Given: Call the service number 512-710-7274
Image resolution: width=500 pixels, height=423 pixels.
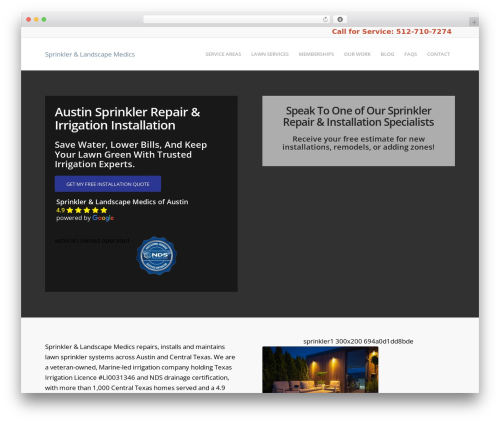Looking at the screenshot, I should click(391, 32).
